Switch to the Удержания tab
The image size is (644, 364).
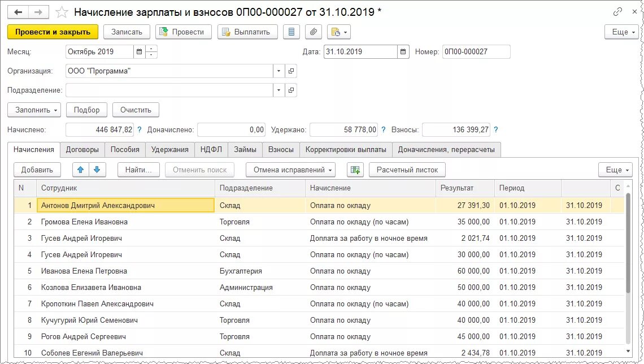(x=169, y=150)
